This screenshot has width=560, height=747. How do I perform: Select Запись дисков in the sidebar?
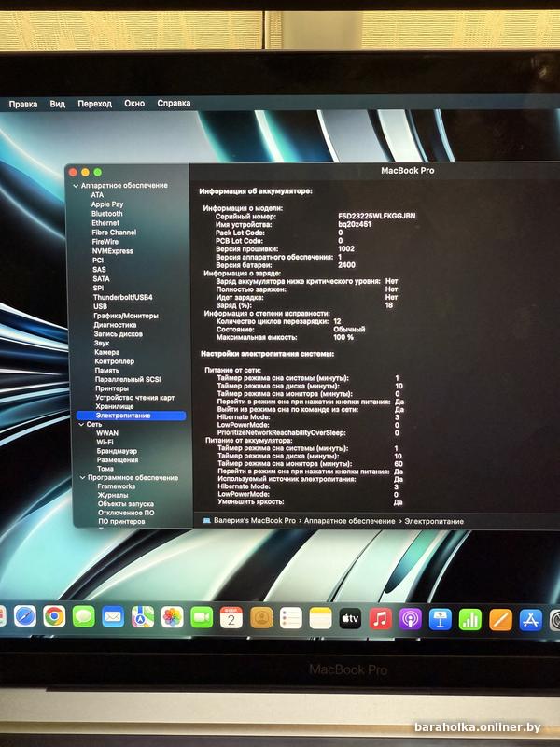coord(119,334)
